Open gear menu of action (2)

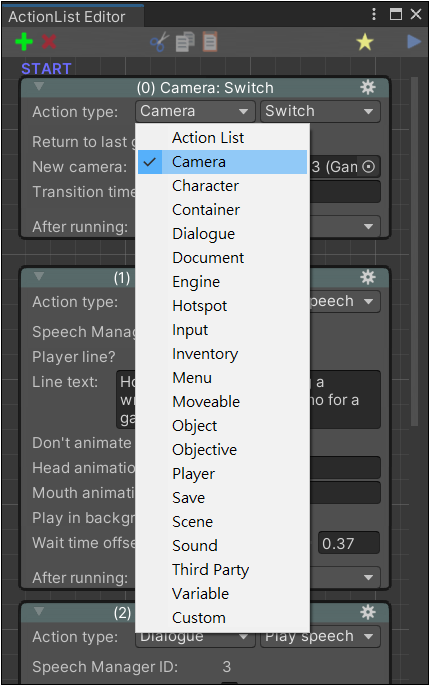[368, 612]
